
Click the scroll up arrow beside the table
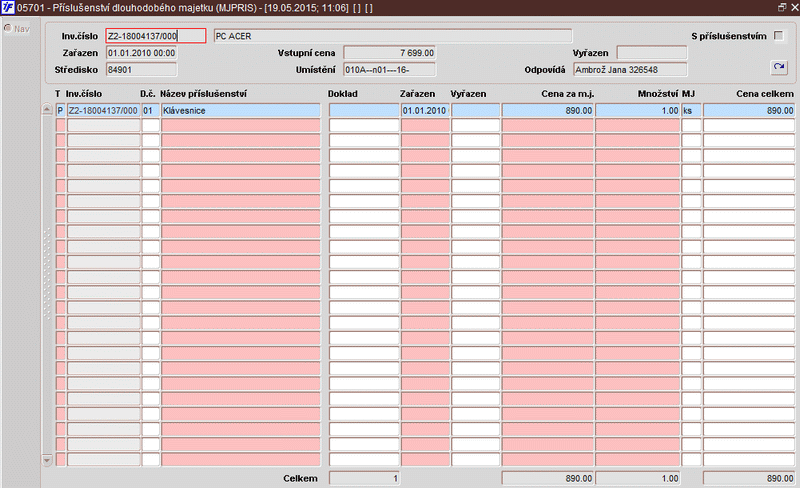click(46, 109)
